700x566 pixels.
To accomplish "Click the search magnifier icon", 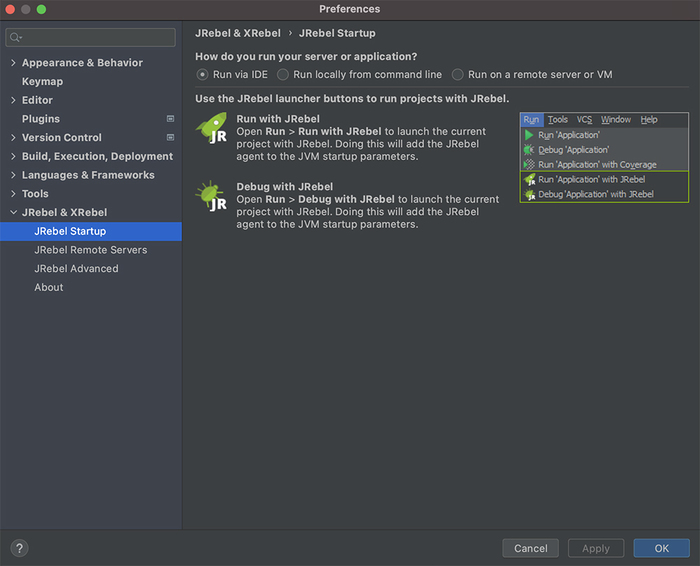I will pyautogui.click(x=15, y=38).
